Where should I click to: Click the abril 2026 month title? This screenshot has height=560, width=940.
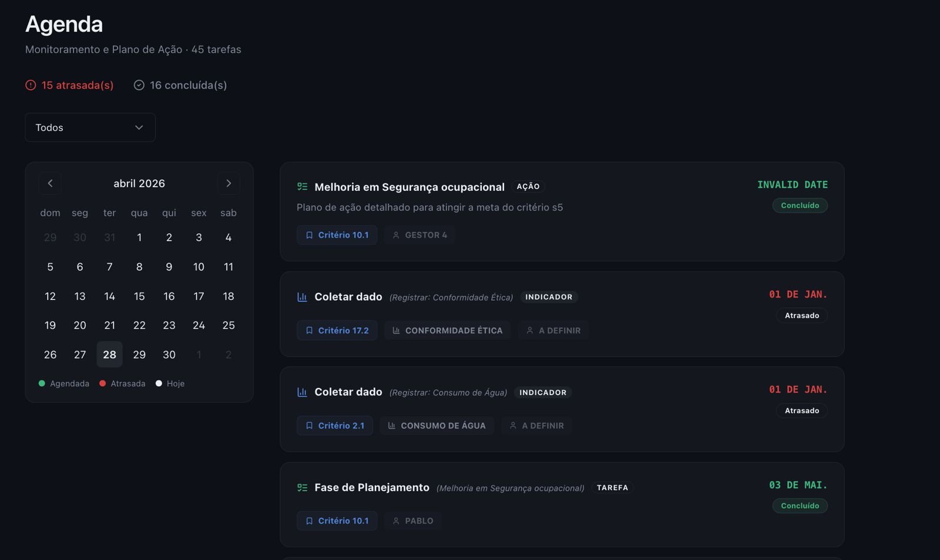click(139, 183)
